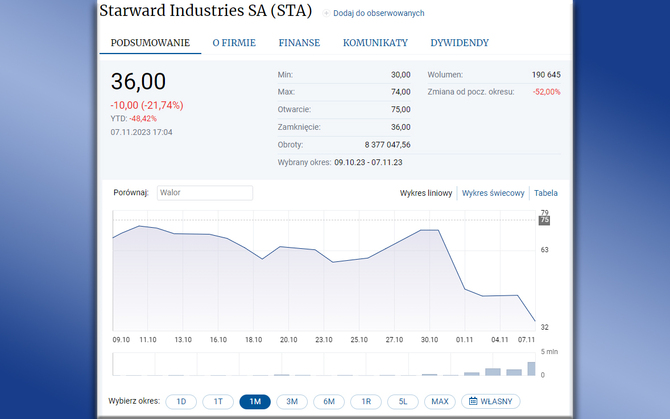This screenshot has height=419, width=670.
Task: Open the PODSUMOWANIE tab
Action: coord(150,43)
